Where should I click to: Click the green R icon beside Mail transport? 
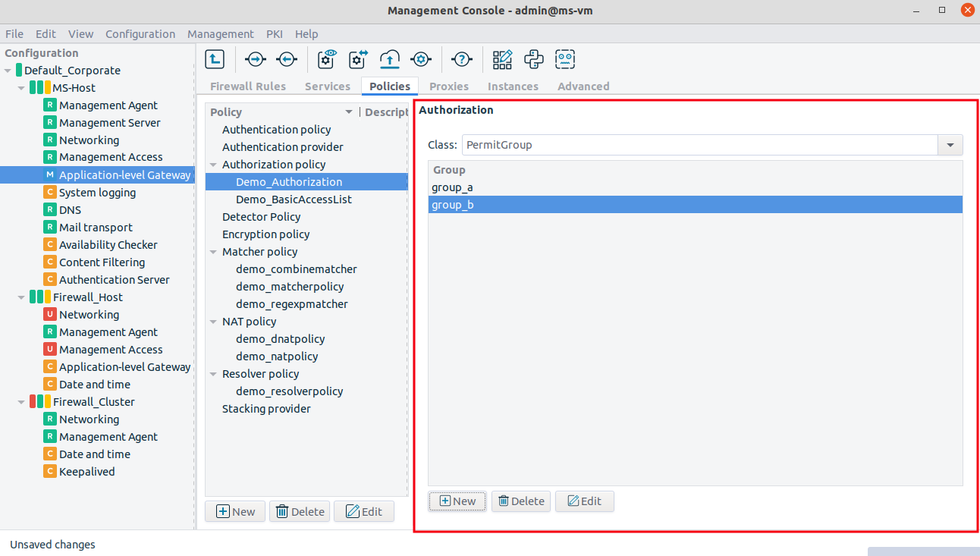pyautogui.click(x=50, y=227)
